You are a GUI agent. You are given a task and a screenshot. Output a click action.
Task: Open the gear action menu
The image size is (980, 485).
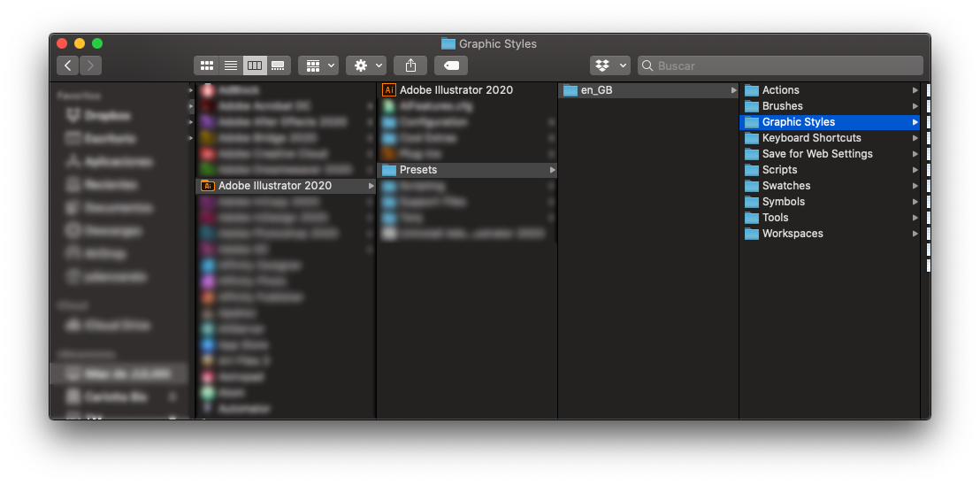tap(366, 65)
